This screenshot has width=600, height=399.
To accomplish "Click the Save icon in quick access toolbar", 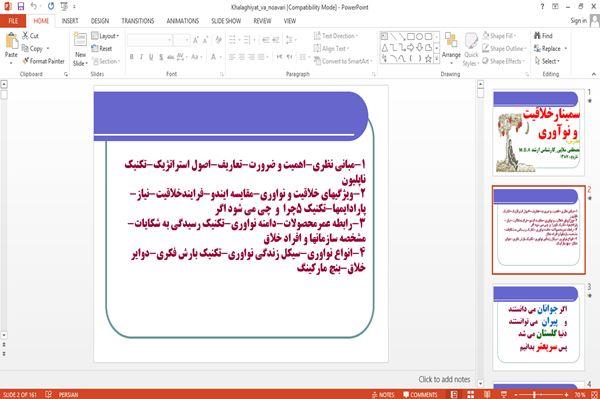I will coord(21,7).
